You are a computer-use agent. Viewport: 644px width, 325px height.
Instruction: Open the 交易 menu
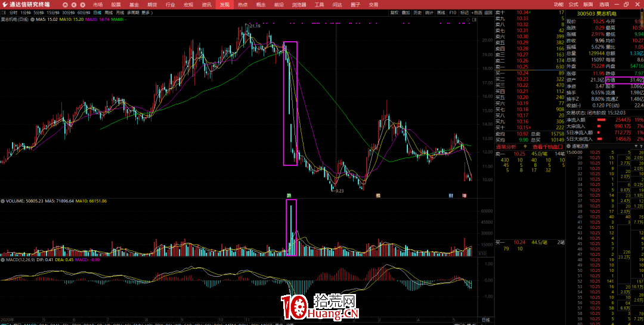[x=373, y=5]
